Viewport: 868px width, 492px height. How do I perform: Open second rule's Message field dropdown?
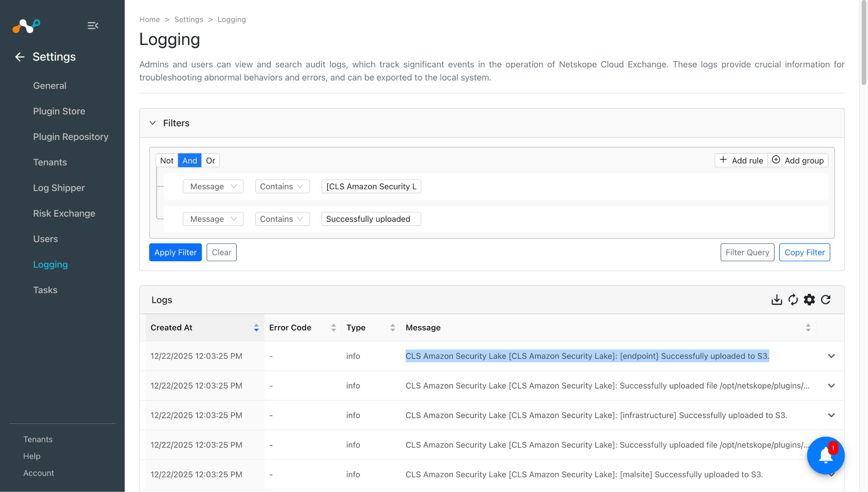click(x=213, y=219)
